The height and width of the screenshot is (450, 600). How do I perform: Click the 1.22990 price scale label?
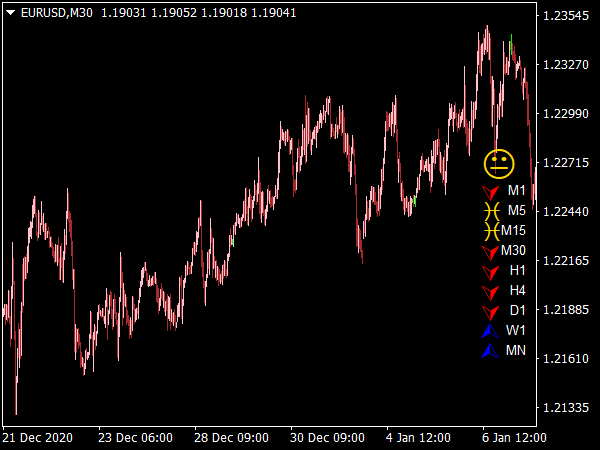pyautogui.click(x=566, y=114)
